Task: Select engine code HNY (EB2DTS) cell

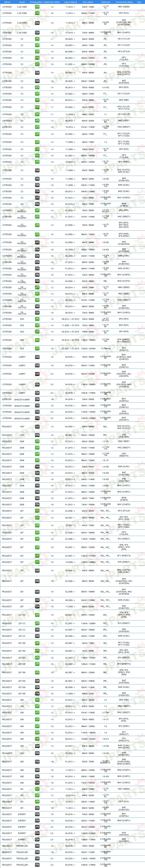Action: 124,455
